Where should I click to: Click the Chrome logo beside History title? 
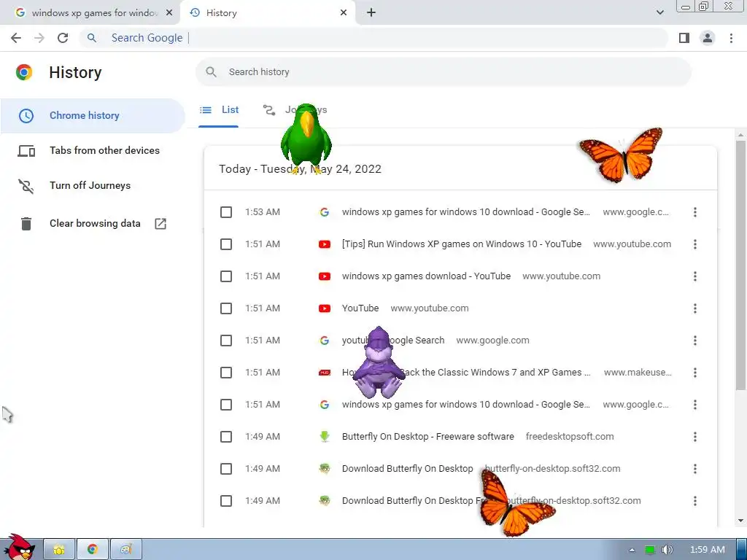(24, 72)
